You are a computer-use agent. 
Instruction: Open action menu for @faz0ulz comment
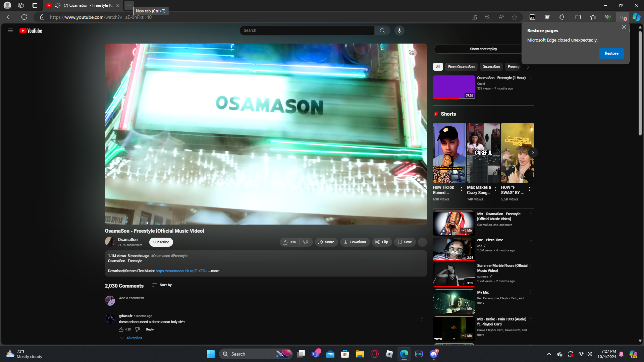pos(422,319)
